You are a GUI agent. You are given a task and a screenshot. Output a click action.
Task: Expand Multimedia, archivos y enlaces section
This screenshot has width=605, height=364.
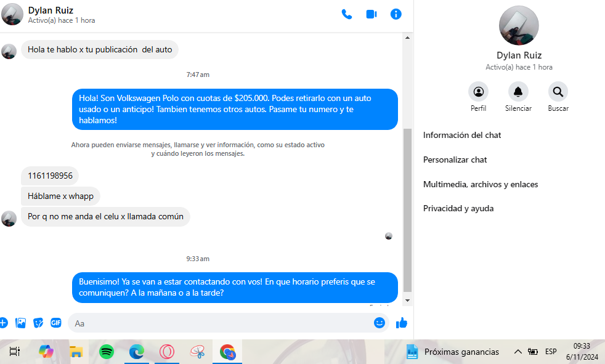[x=481, y=184]
